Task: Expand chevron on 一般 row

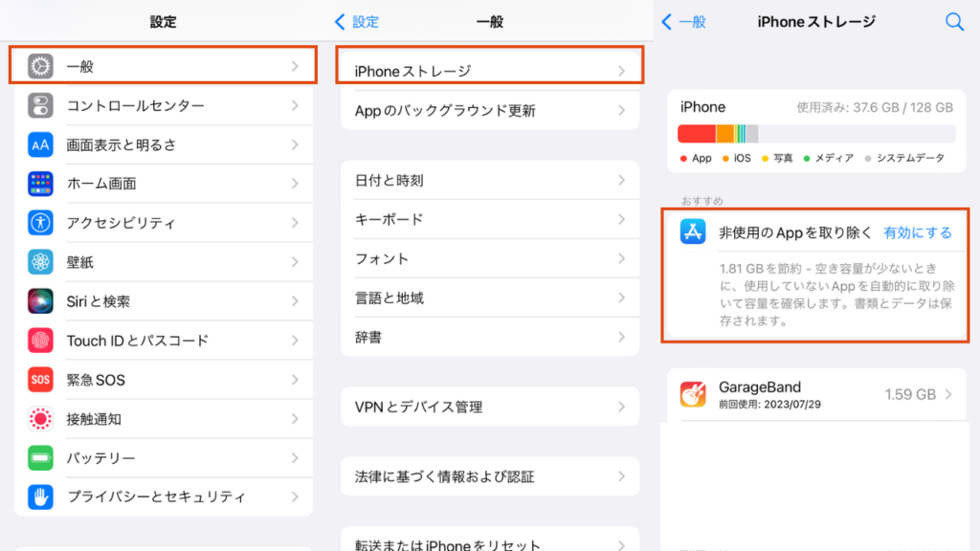Action: coord(296,66)
